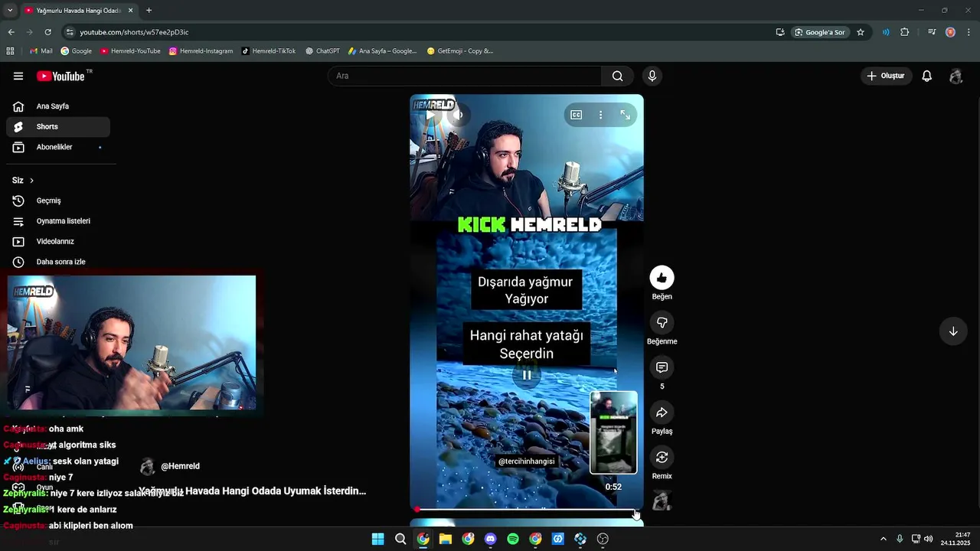Open the @Hemreld channel link

(180, 466)
